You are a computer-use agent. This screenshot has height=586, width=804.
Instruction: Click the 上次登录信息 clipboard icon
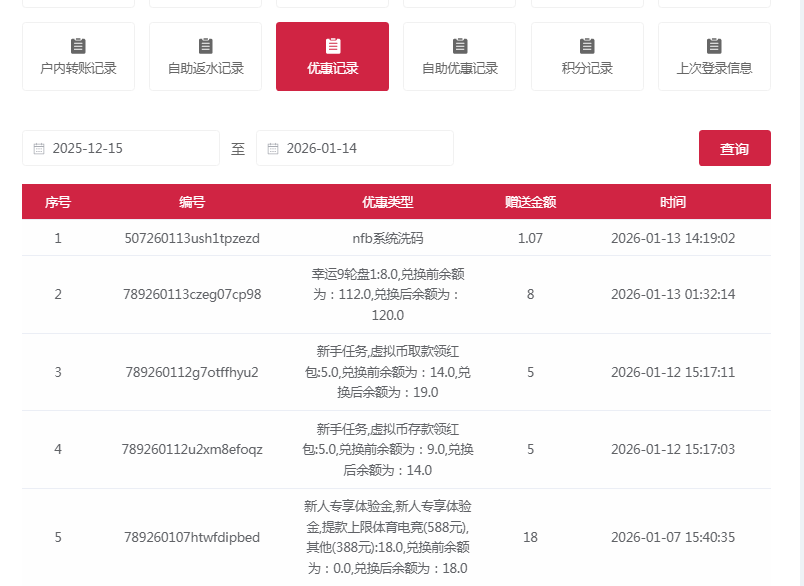(x=713, y=44)
